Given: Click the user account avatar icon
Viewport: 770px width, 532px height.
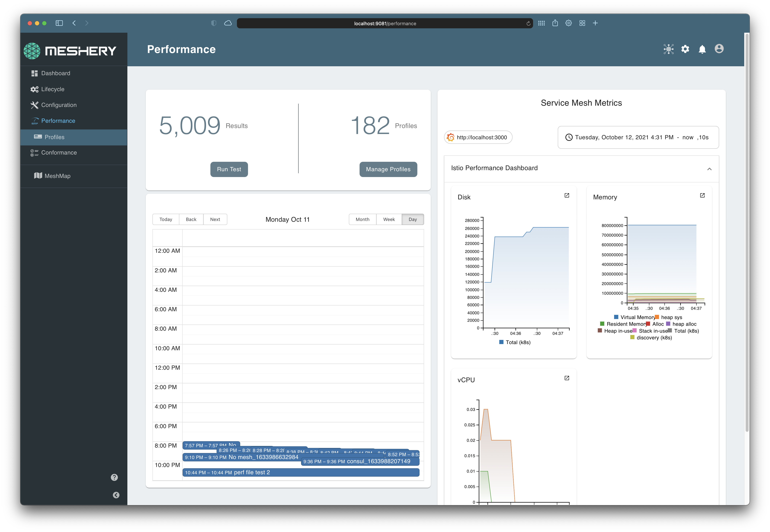Looking at the screenshot, I should [719, 49].
